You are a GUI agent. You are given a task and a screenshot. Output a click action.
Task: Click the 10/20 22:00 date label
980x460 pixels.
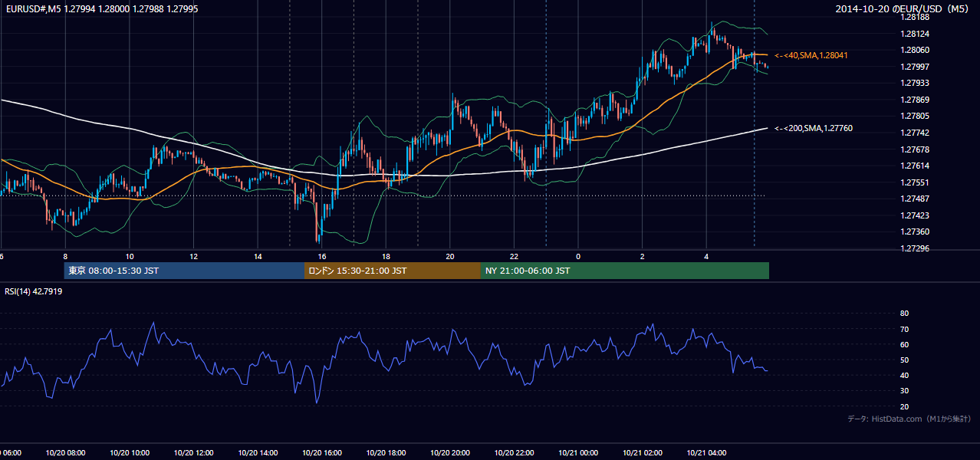point(514,453)
